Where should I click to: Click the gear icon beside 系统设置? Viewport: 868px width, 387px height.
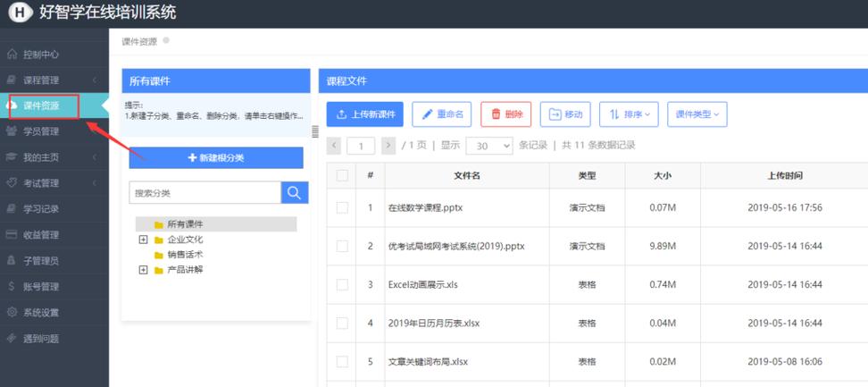(12, 312)
